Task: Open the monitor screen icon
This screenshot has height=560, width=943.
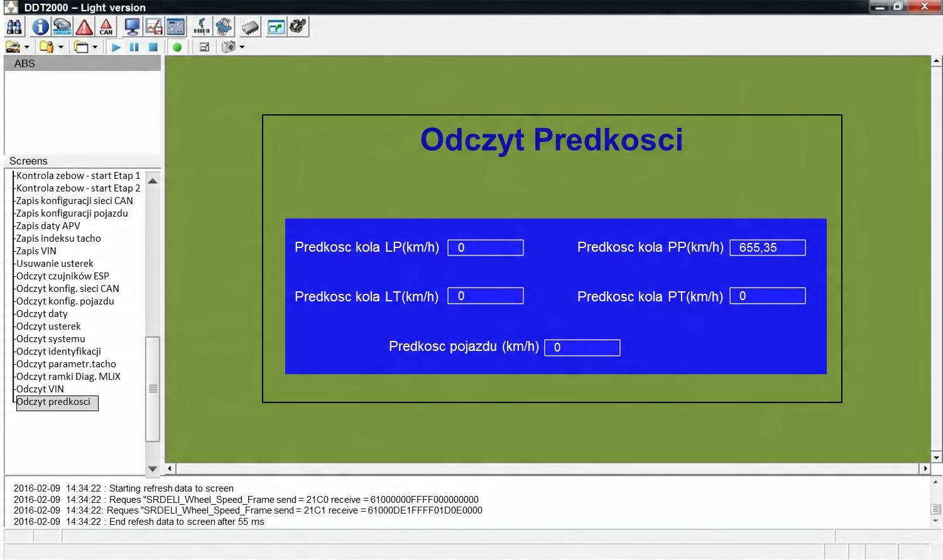Action: click(132, 27)
